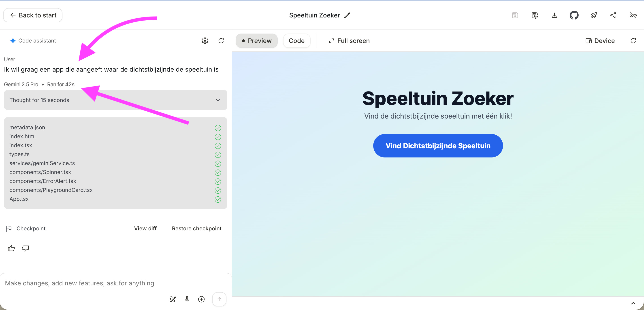The image size is (644, 310).
Task: Click the pencil edit icon beside Speeltuin Zoeker
Action: (x=347, y=15)
